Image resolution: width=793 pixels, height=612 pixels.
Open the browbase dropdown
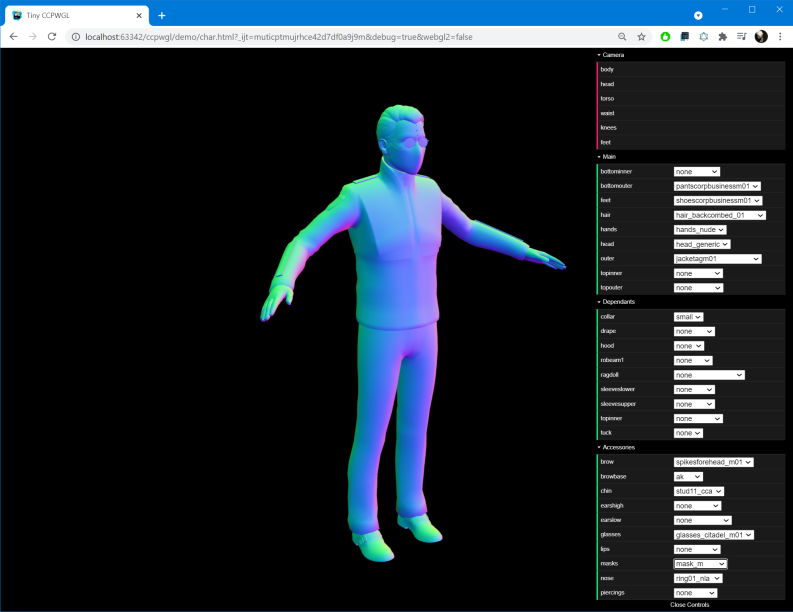[688, 477]
